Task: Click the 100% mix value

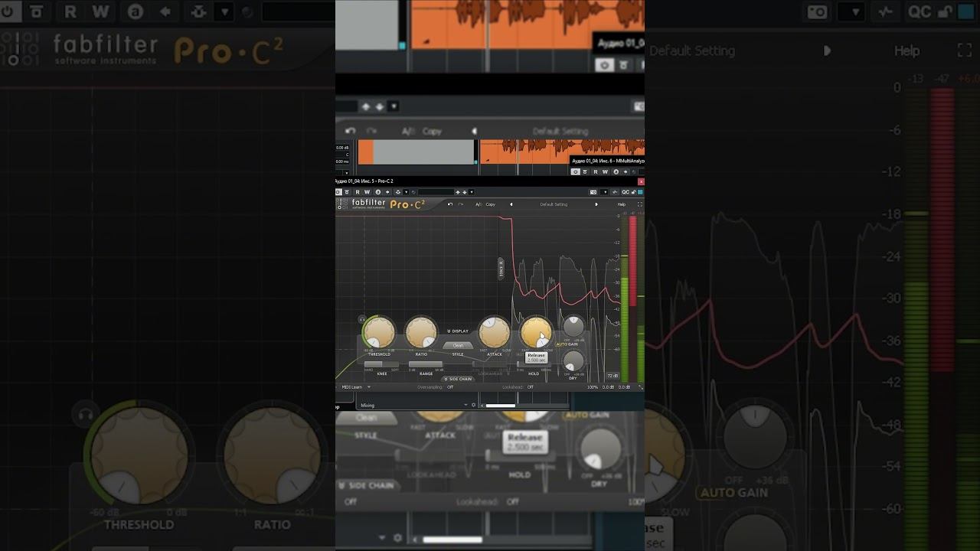Action: [x=592, y=387]
